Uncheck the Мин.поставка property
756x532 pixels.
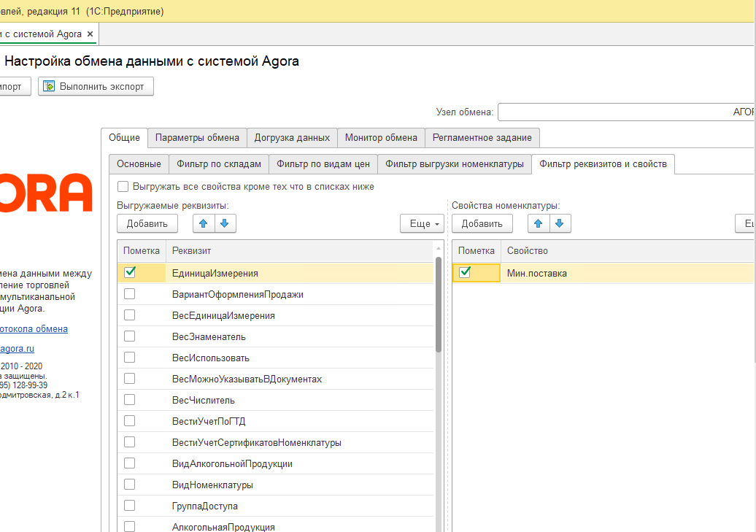tap(465, 273)
